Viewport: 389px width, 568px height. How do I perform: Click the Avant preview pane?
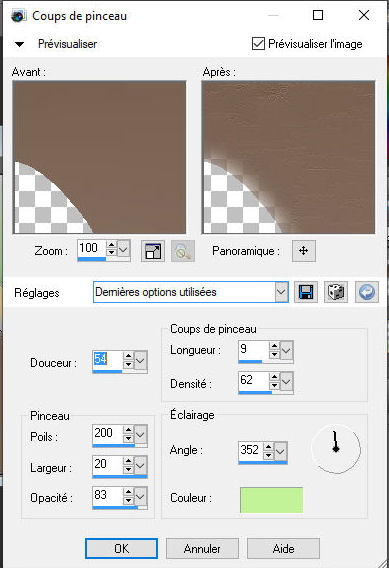click(x=99, y=157)
